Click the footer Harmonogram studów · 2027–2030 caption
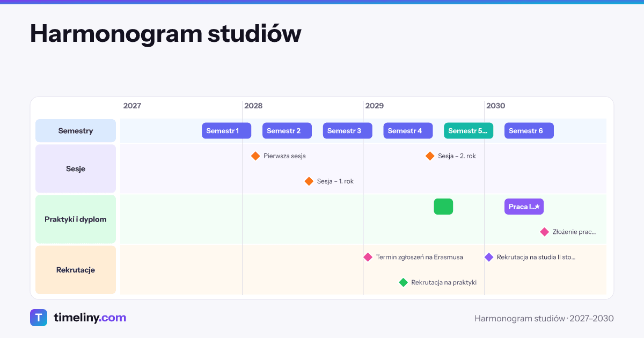The height and width of the screenshot is (338, 644). tap(544, 318)
